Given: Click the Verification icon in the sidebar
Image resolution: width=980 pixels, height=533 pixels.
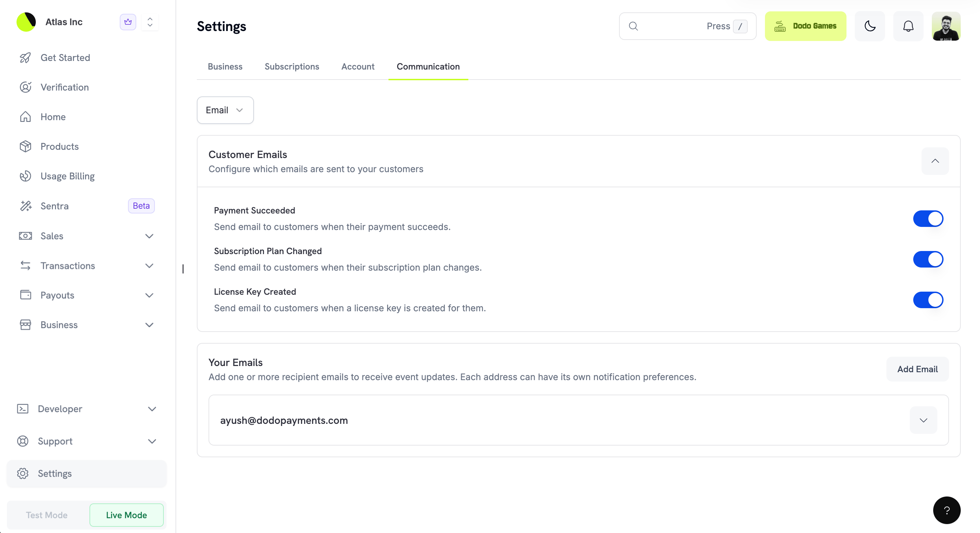Looking at the screenshot, I should tap(25, 87).
